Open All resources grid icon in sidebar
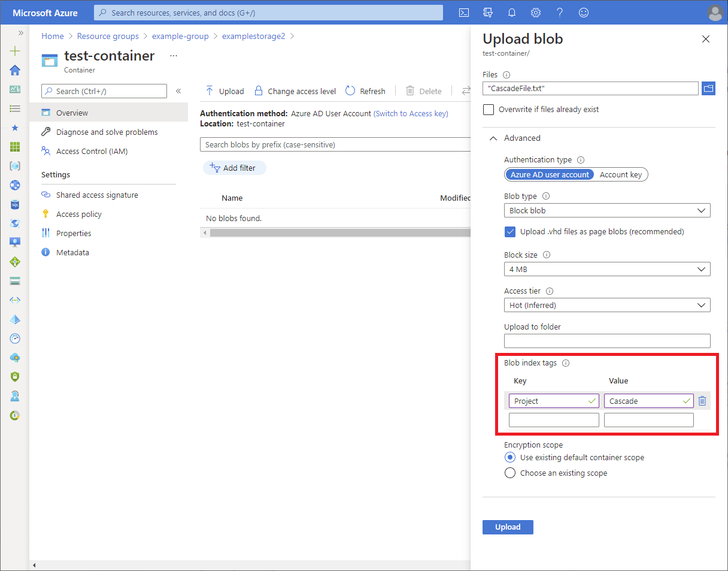 15,147
